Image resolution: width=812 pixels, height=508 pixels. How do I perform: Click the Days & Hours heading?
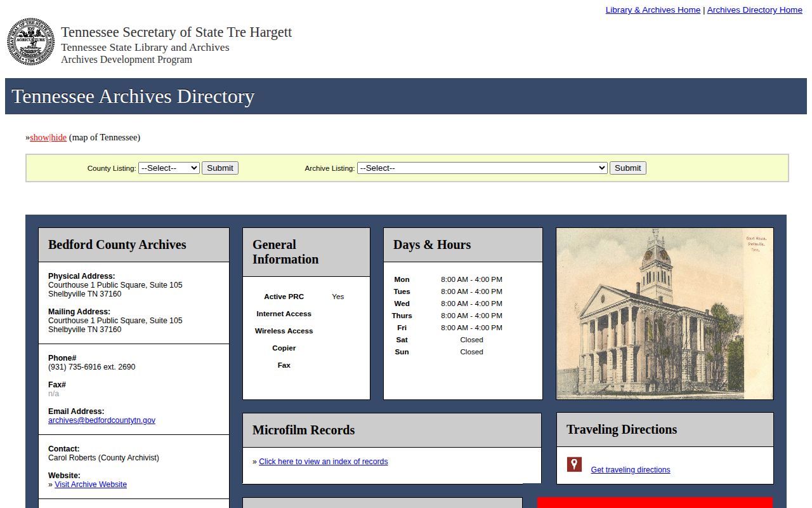[432, 245]
